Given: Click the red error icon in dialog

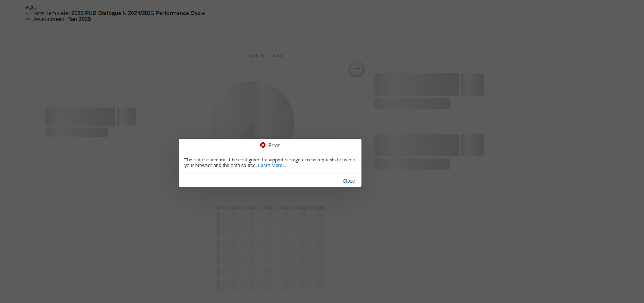Looking at the screenshot, I should (263, 145).
